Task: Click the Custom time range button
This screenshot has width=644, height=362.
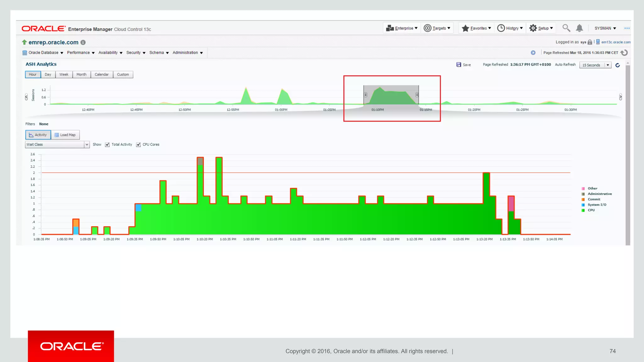Action: tap(123, 74)
